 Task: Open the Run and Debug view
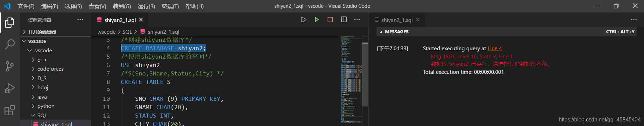coord(10,88)
